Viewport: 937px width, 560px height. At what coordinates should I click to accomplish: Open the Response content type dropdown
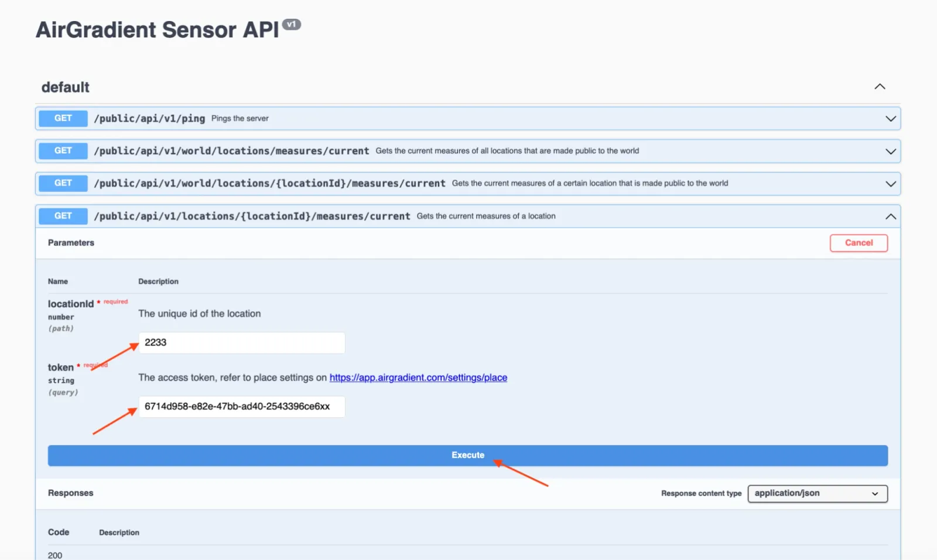coord(817,493)
